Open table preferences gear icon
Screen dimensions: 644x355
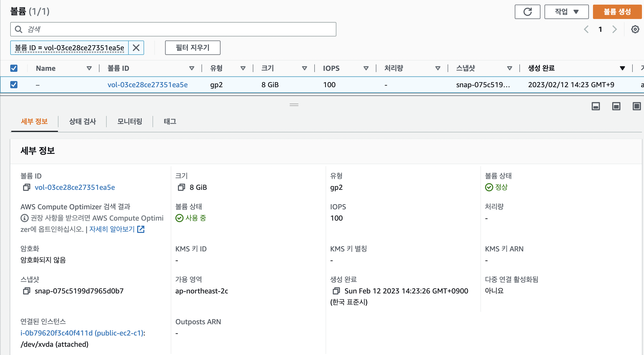click(635, 29)
